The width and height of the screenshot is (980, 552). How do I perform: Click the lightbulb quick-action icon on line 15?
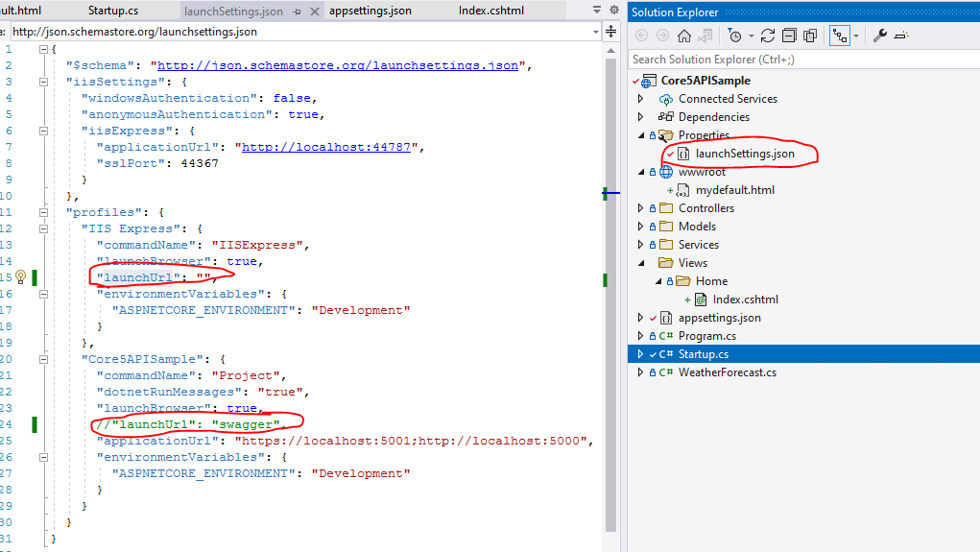[x=20, y=276]
